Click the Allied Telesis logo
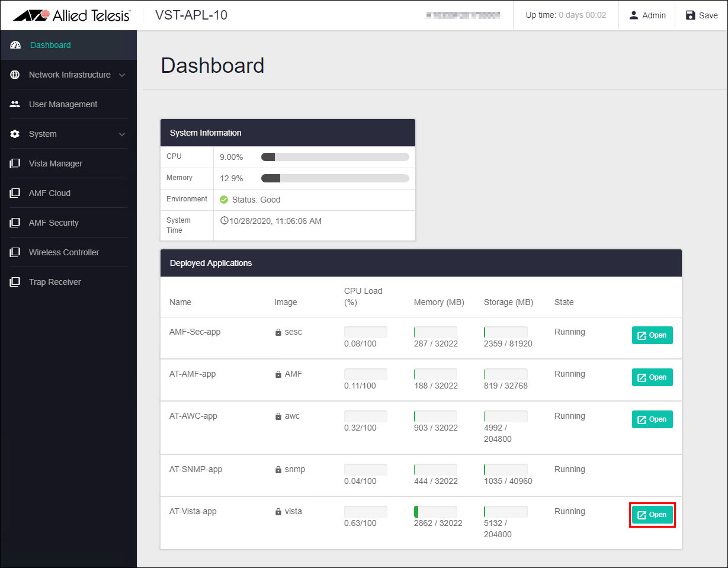This screenshot has height=568, width=728. point(71,15)
